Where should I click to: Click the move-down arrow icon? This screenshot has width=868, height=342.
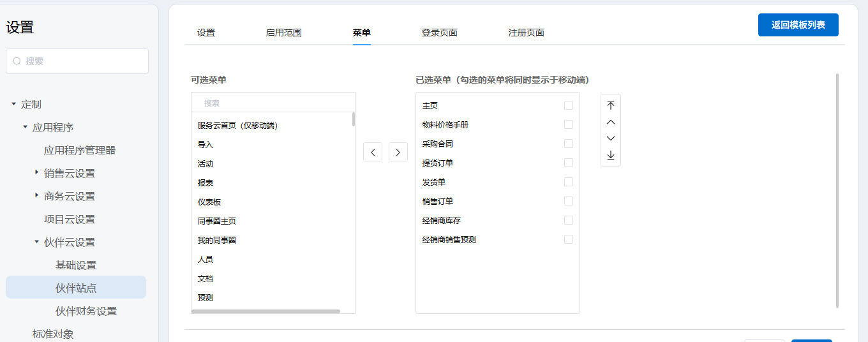point(611,138)
